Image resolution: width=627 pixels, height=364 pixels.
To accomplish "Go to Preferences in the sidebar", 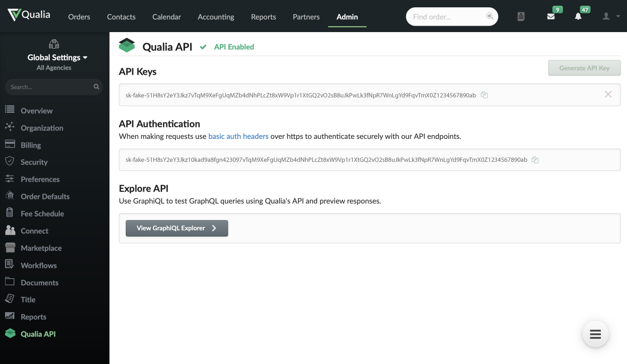I will [x=40, y=179].
